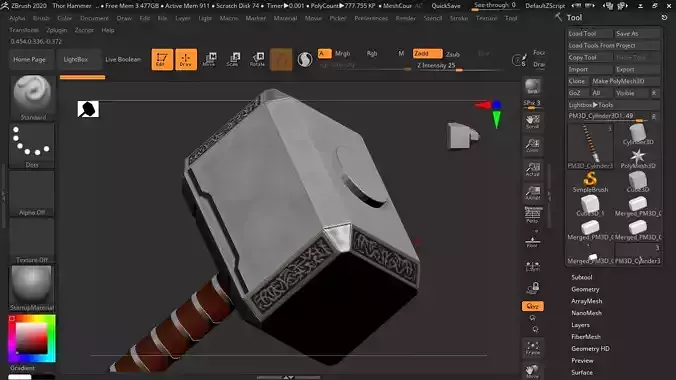
Task: Enable Zadd mode
Action: click(x=427, y=53)
